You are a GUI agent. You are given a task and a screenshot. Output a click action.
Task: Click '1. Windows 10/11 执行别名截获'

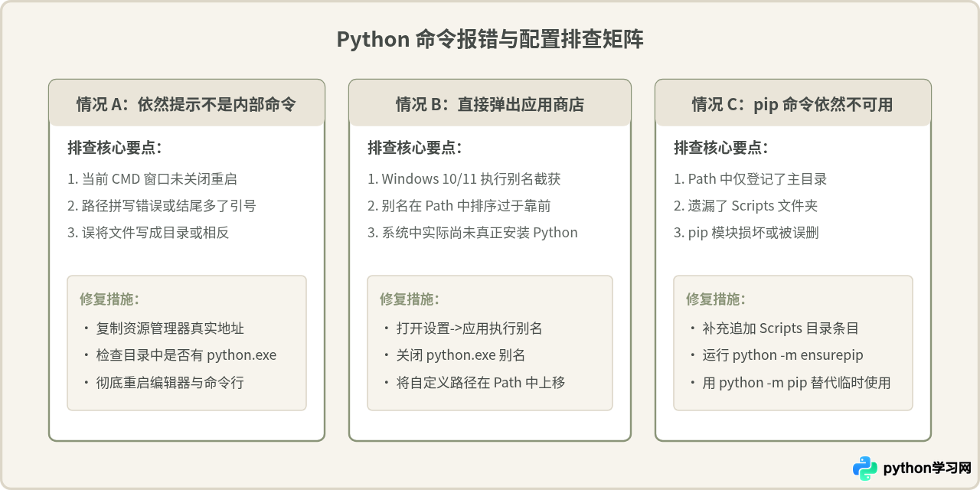[464, 179]
